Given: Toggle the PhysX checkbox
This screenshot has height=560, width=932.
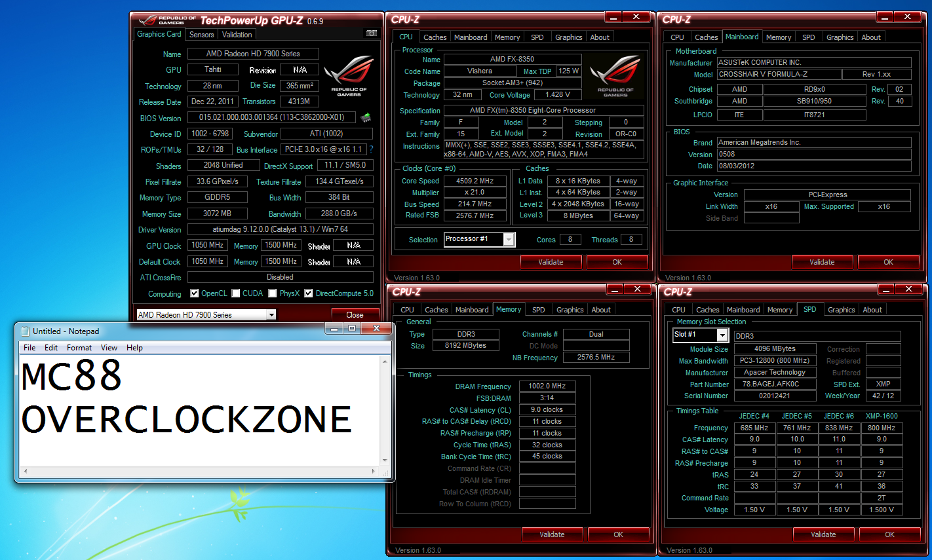Looking at the screenshot, I should click(x=273, y=293).
